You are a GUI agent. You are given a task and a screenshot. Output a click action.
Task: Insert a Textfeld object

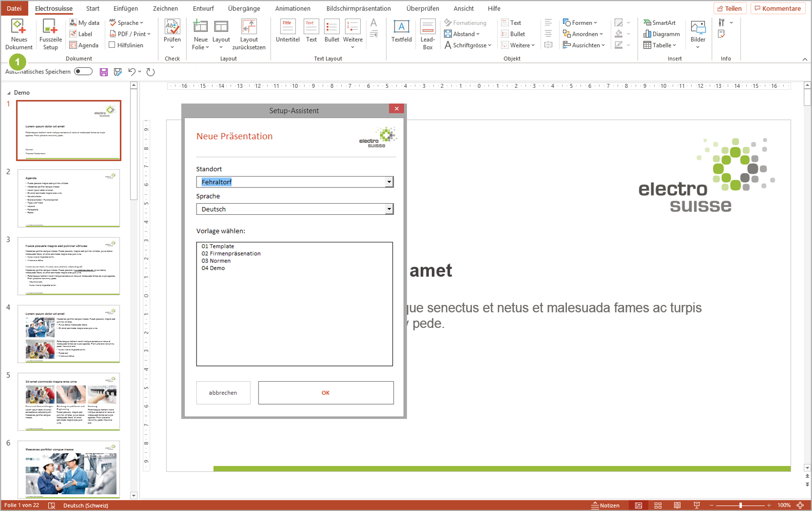(x=401, y=31)
